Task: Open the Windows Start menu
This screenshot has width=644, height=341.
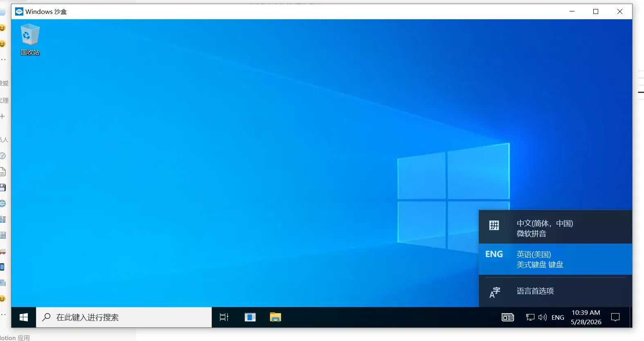Action: pyautogui.click(x=24, y=317)
